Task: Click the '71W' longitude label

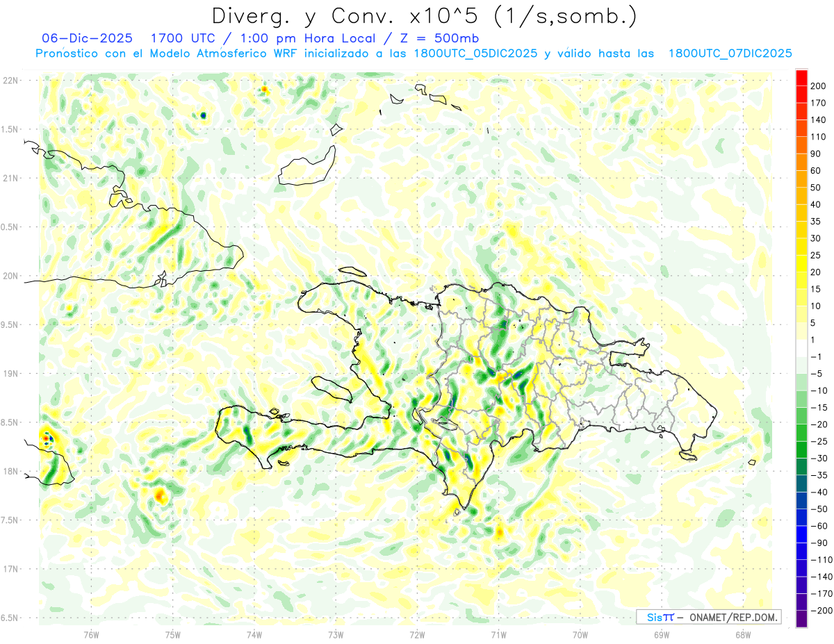Action: 498,635
